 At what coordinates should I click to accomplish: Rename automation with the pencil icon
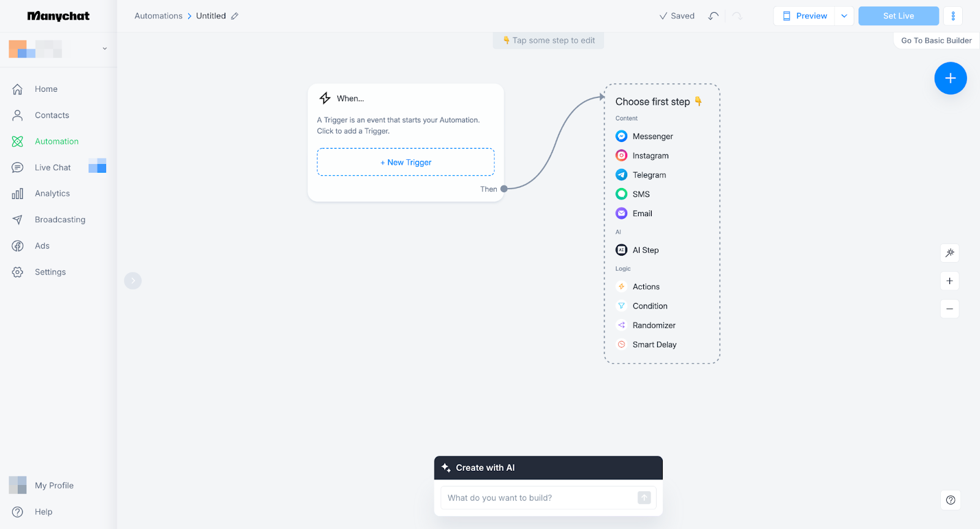(235, 16)
